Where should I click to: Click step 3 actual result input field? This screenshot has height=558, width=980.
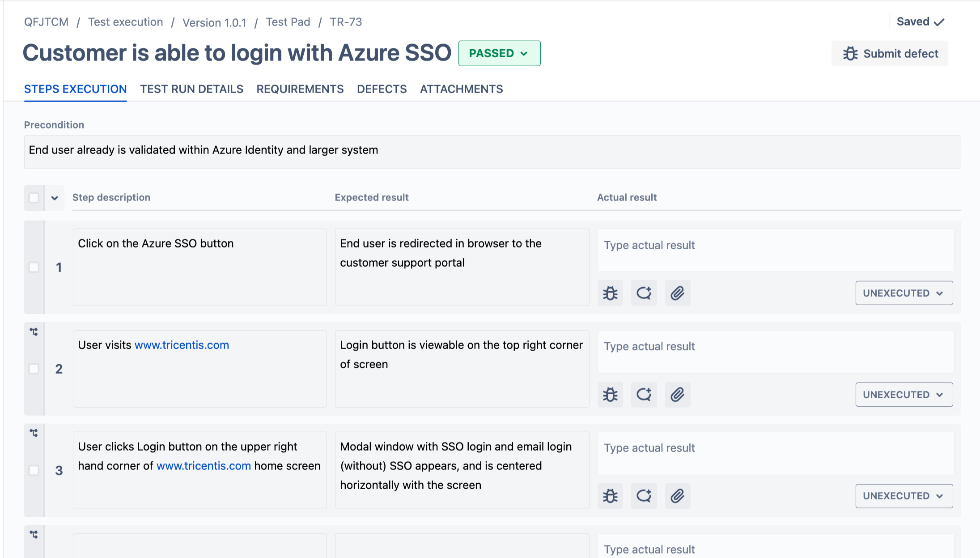[775, 453]
